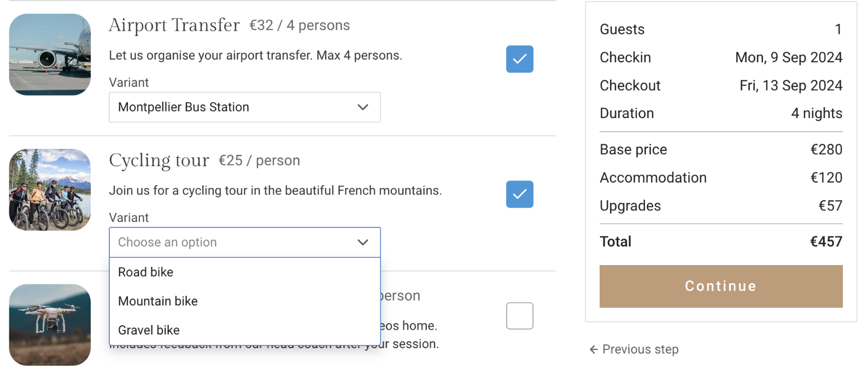
Task: Click the chevron of Airport Transfer variant
Action: pos(363,107)
